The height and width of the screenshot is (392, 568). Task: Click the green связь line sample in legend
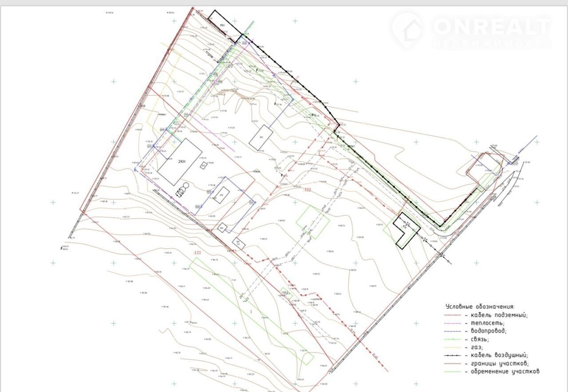(x=453, y=339)
